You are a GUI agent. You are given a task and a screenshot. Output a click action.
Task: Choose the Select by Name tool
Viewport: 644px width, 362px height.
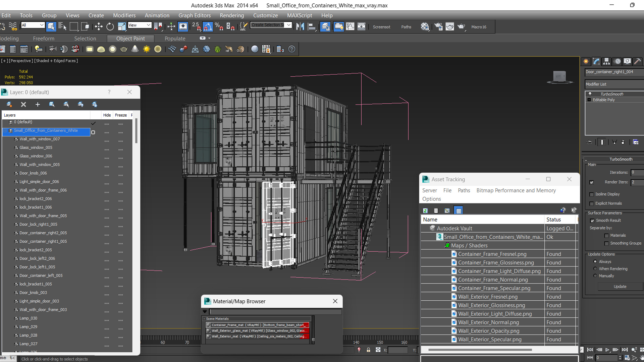point(62,26)
